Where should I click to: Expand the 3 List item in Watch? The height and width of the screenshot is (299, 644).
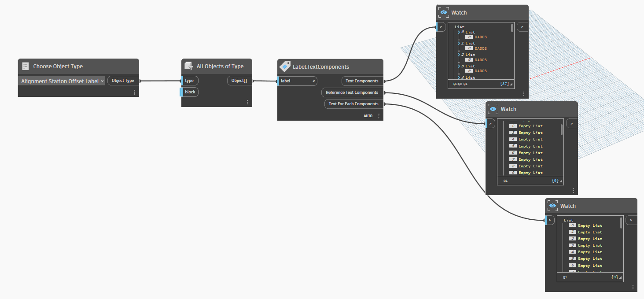click(x=458, y=66)
